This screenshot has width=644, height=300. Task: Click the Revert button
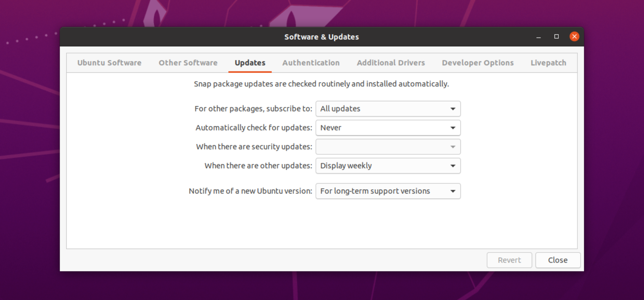(509, 260)
